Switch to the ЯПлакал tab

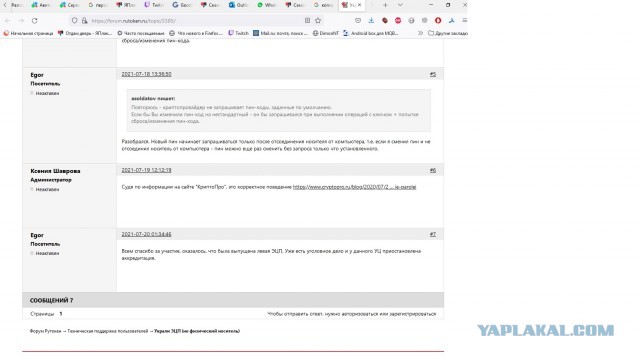point(125,5)
